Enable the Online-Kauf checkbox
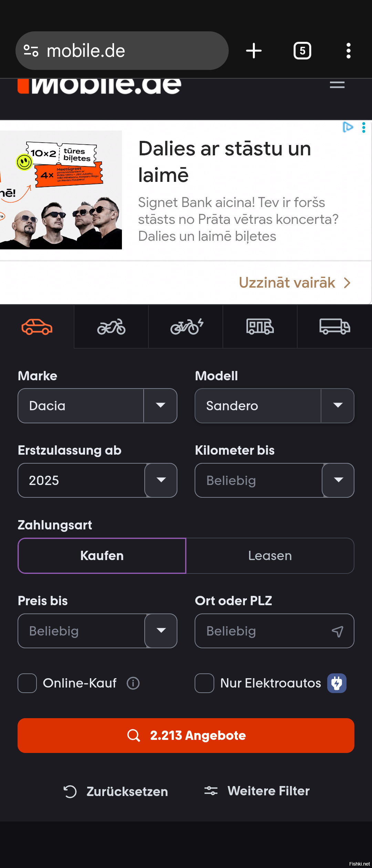The image size is (372, 868). pyautogui.click(x=27, y=683)
